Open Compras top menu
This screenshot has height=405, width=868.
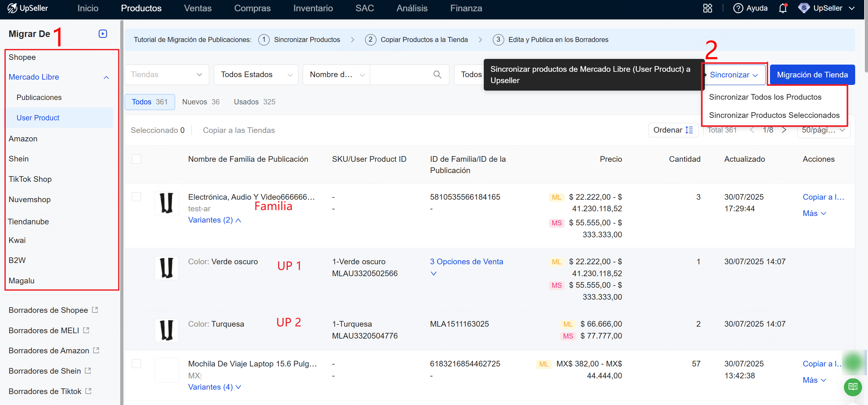pos(252,8)
